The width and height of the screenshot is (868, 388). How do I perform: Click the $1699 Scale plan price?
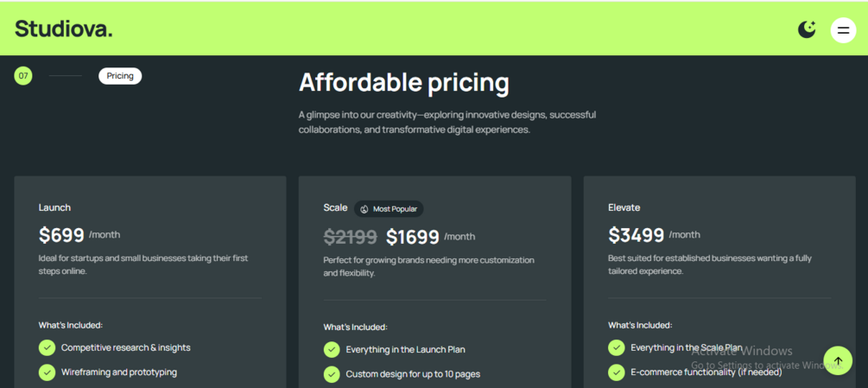point(412,237)
